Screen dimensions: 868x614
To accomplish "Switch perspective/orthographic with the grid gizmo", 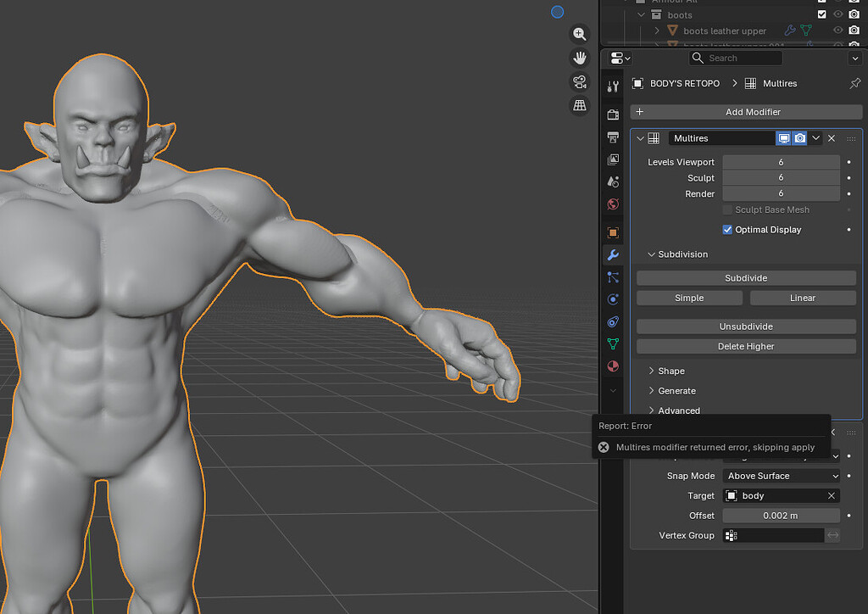I will [x=580, y=105].
